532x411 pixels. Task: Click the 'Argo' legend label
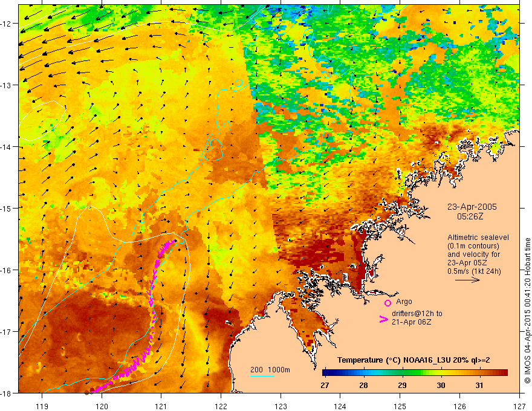(404, 302)
